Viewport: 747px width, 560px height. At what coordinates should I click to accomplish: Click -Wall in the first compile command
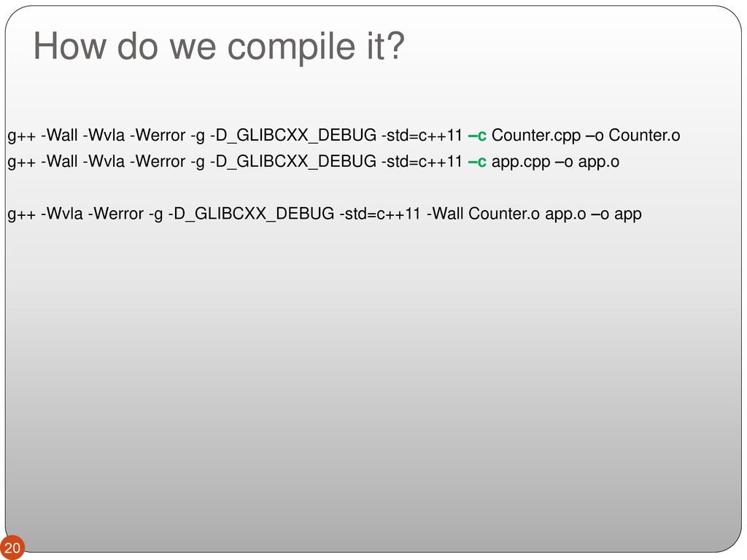pos(59,135)
